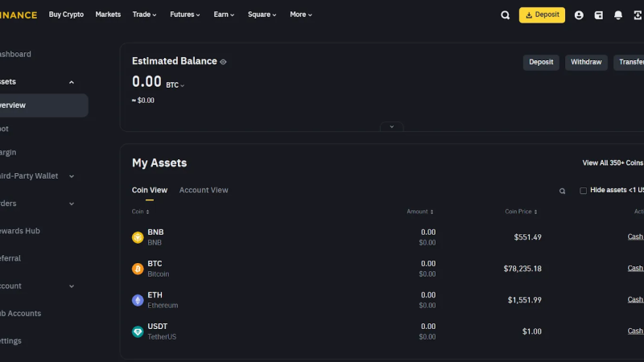Open Dashboard in the sidebar
The width and height of the screenshot is (644, 362).
pos(15,54)
